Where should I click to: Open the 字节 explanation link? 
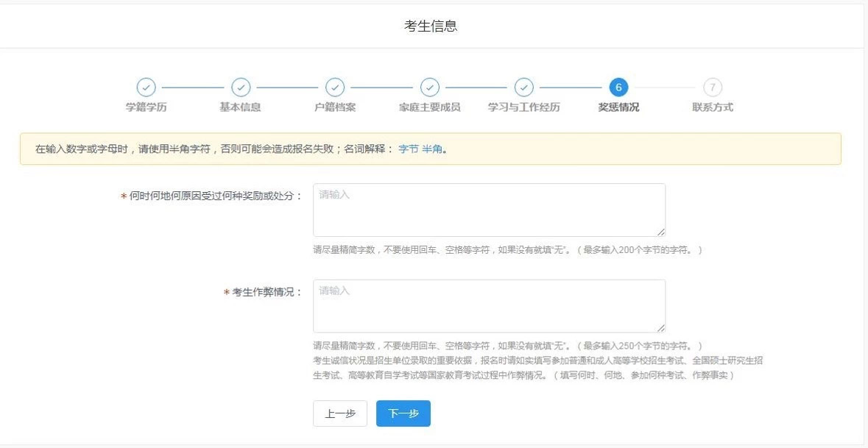pyautogui.click(x=408, y=149)
